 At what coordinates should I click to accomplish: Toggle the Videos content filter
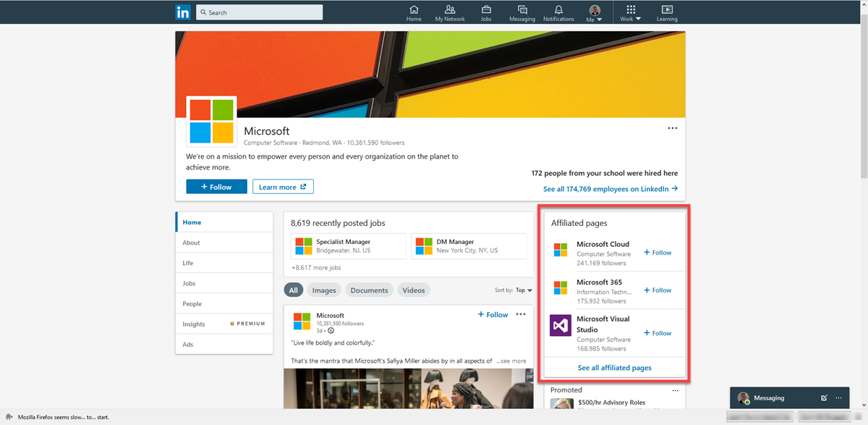(413, 290)
